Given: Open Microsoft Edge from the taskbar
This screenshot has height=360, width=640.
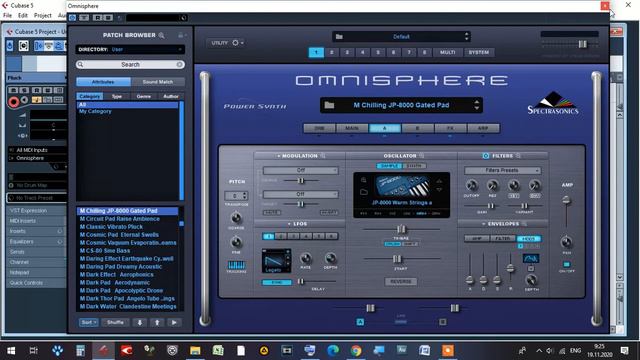Looking at the screenshot, I should pos(333,351).
